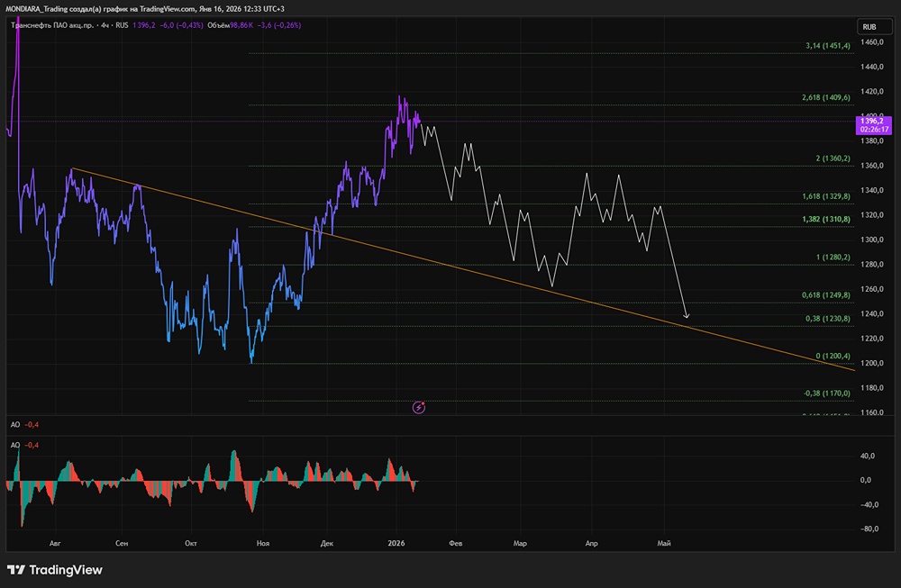Click price axis value 1200,0
901x588 pixels.
871,363
